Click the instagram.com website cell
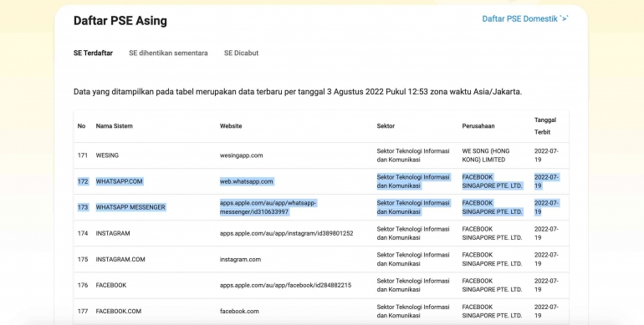 (x=240, y=259)
